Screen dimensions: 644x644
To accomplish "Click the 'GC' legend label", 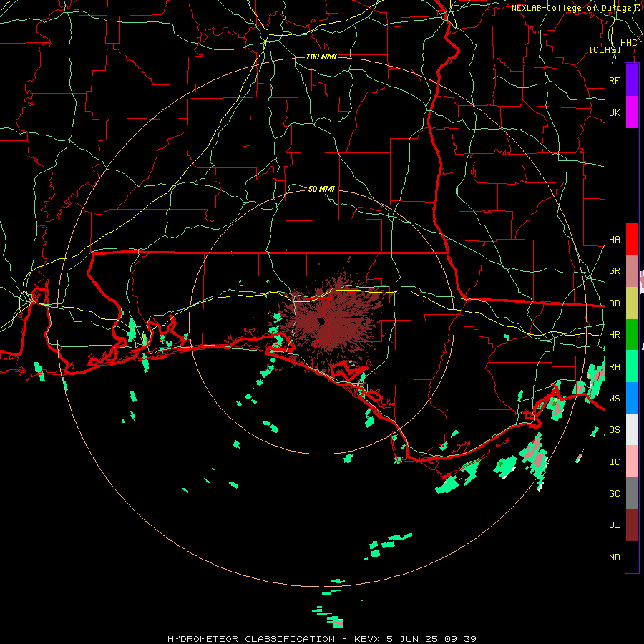I will tap(614, 494).
